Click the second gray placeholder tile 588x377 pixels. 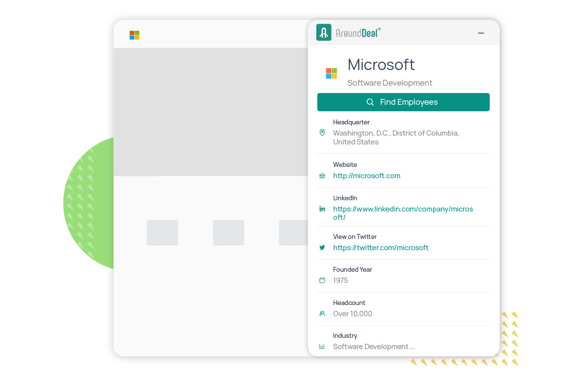pyautogui.click(x=228, y=233)
